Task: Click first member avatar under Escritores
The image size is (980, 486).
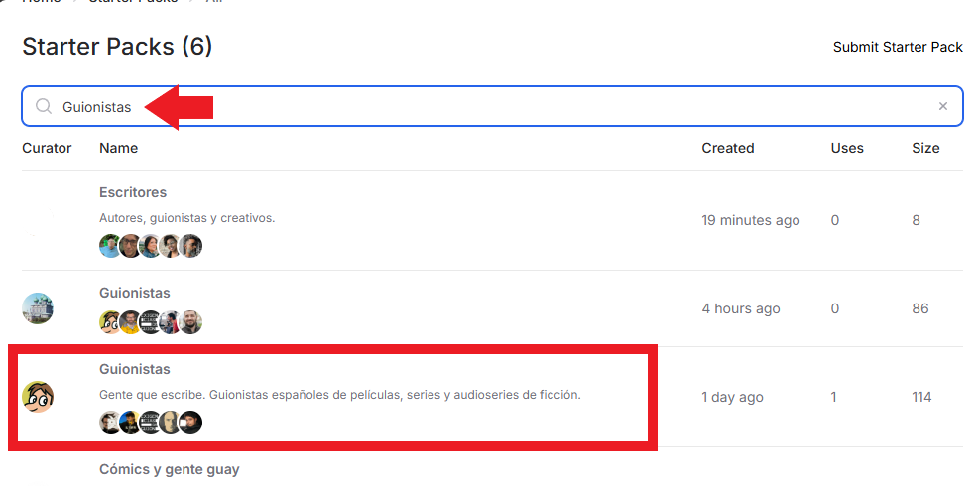Action: 110,246
